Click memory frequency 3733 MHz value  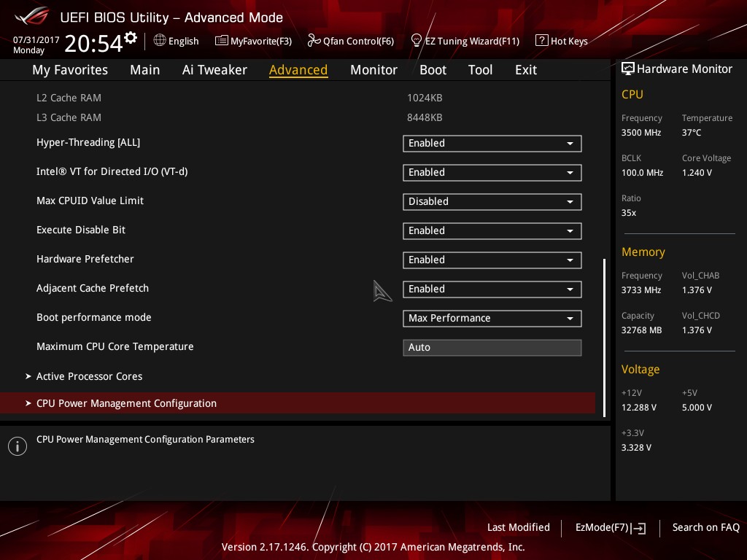(x=640, y=290)
